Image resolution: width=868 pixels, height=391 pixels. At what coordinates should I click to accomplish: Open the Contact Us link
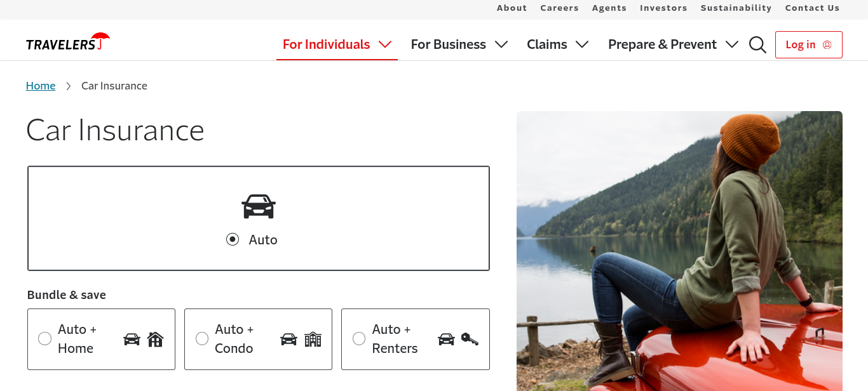(x=812, y=8)
